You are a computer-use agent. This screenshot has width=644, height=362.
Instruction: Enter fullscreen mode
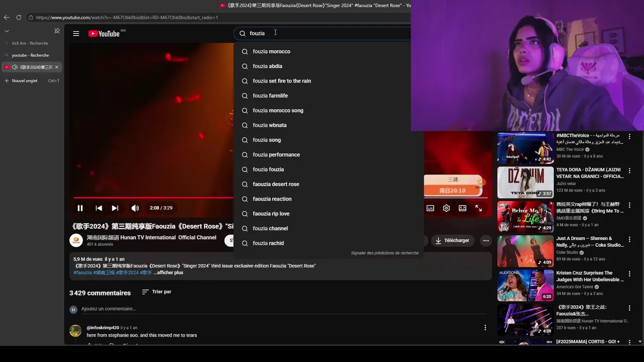[x=478, y=208]
